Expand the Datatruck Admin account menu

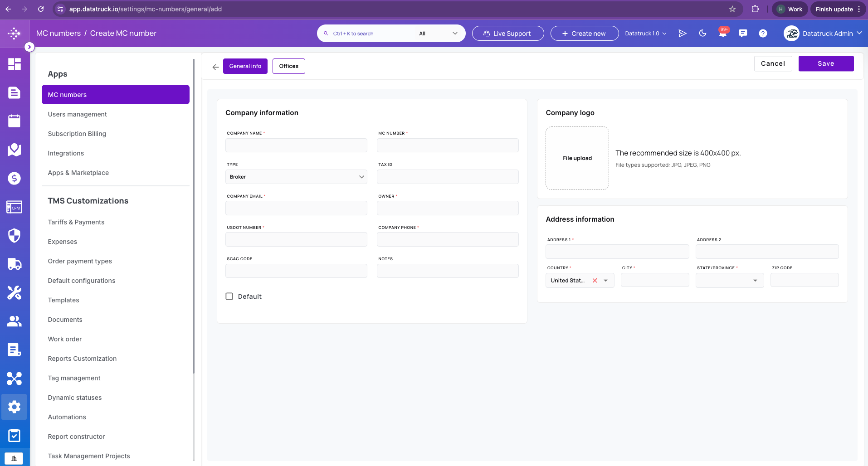pos(823,34)
